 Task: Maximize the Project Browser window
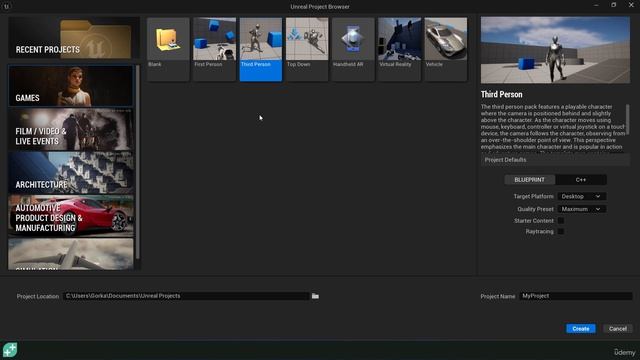[613, 5]
